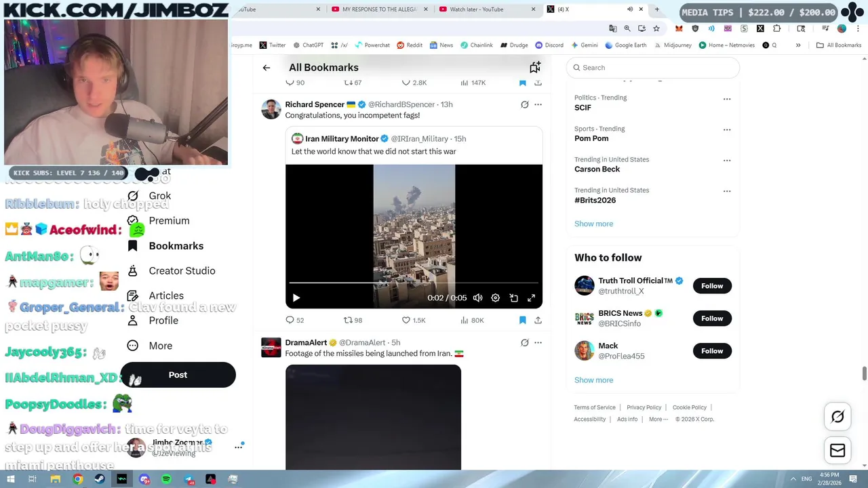The width and height of the screenshot is (868, 488).
Task: Open a new browser tab
Action: coord(656,9)
